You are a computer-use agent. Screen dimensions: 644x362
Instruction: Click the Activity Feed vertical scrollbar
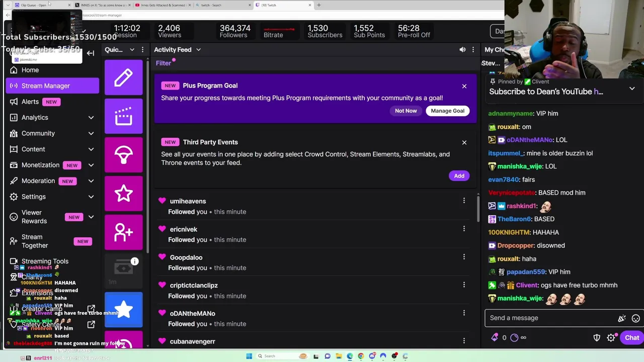[478, 209]
